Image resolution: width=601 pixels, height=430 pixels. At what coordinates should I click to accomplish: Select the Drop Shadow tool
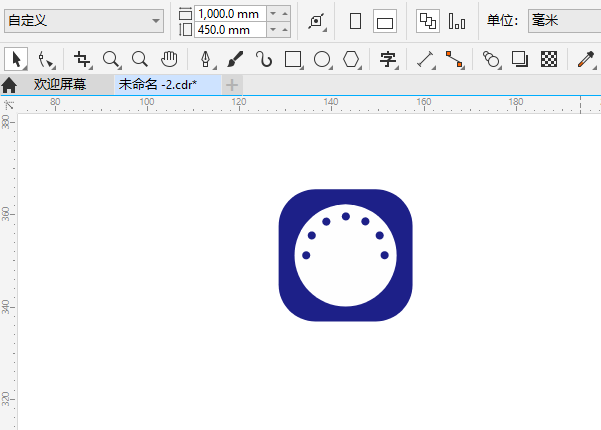(x=520, y=59)
